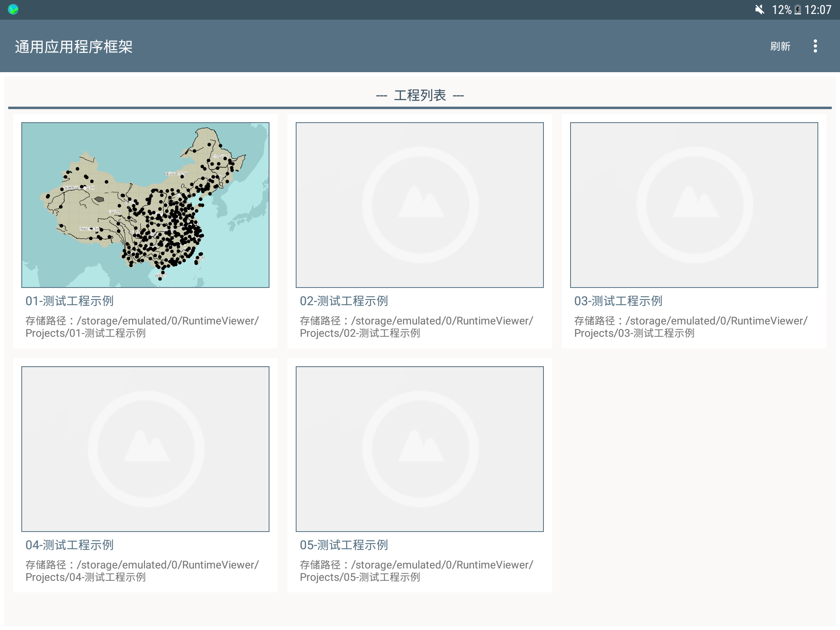The image size is (840, 630).
Task: Open the three-dot overflow menu
Action: 815,46
